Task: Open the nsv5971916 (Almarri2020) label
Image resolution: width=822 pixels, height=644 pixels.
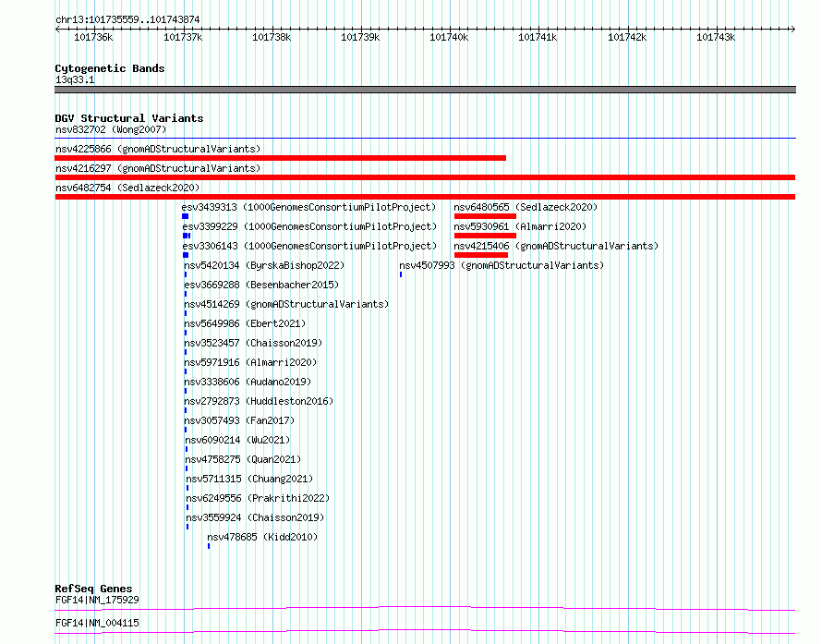Action: click(x=250, y=362)
